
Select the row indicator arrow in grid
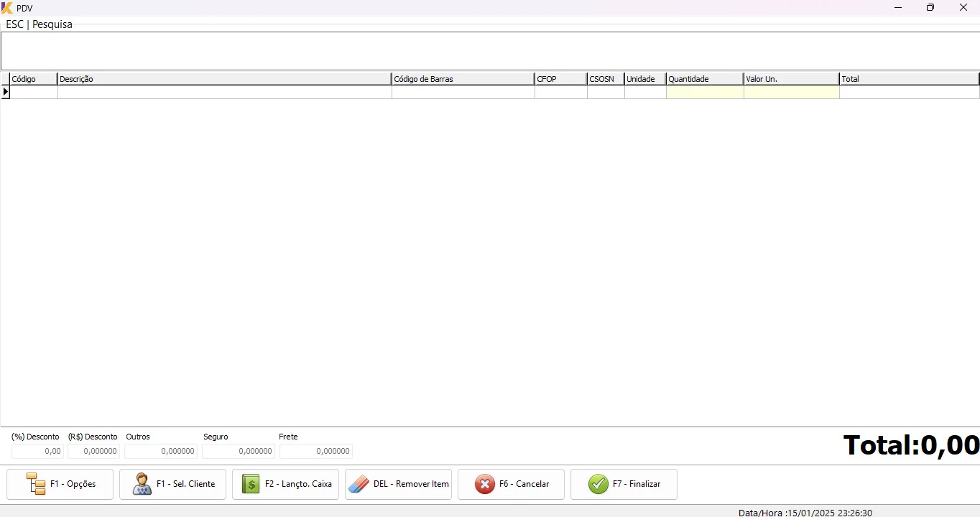(6, 92)
